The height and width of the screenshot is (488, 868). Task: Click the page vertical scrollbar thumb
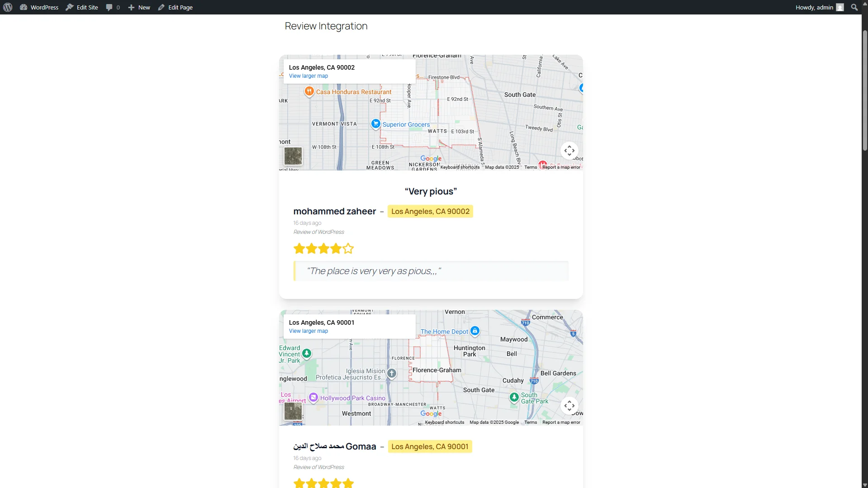pos(864,90)
